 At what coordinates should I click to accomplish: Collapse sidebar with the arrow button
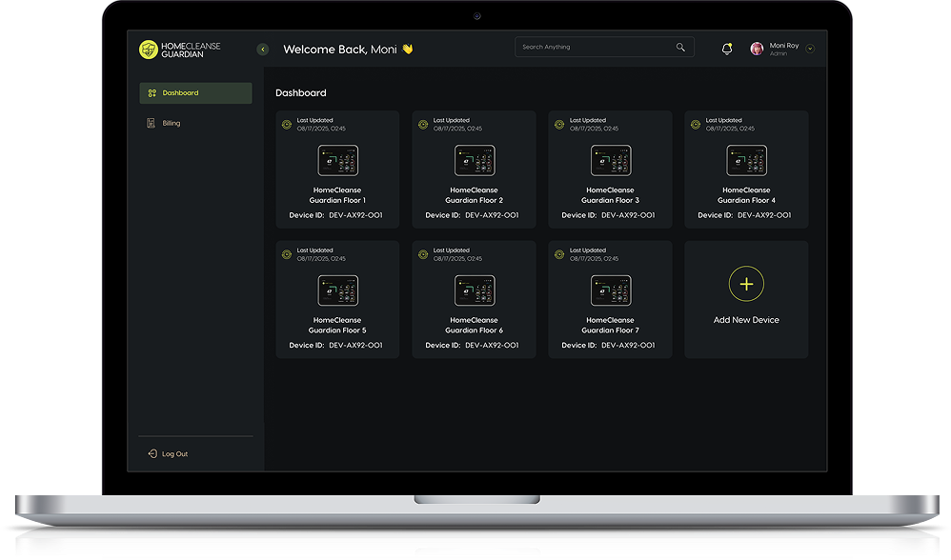263,50
